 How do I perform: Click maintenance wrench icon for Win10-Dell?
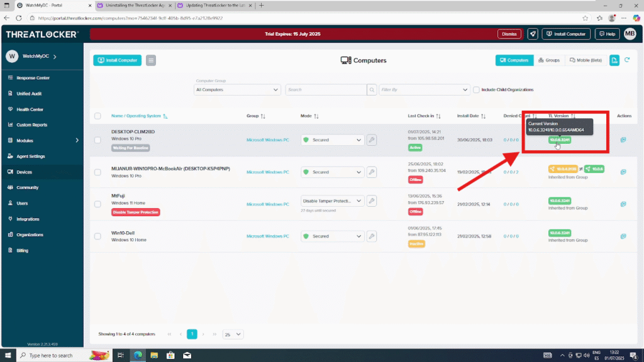(372, 236)
